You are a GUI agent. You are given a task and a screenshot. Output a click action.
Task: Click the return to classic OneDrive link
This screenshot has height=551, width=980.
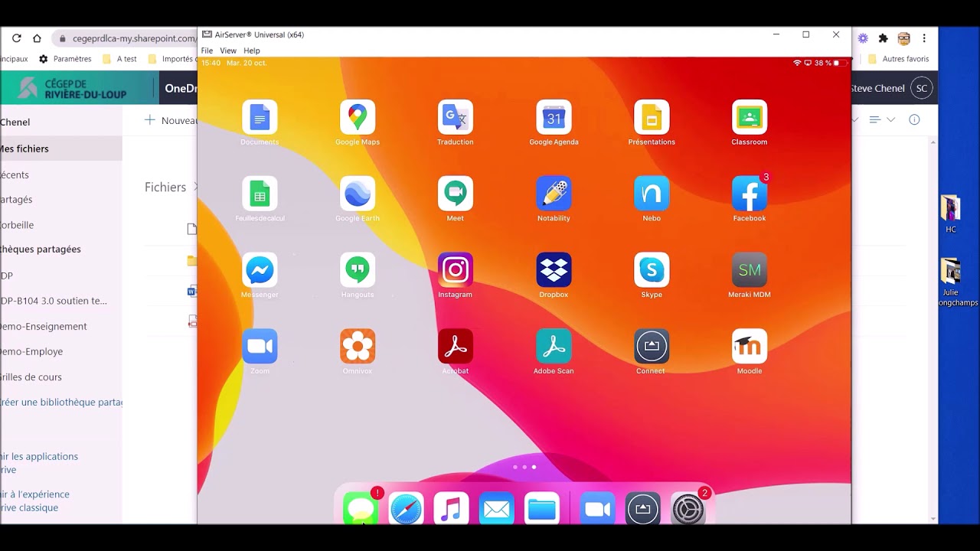pos(34,500)
